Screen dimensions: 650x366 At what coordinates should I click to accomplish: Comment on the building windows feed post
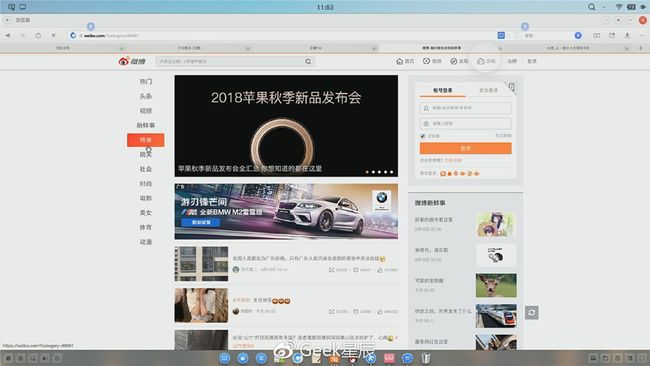click(362, 270)
